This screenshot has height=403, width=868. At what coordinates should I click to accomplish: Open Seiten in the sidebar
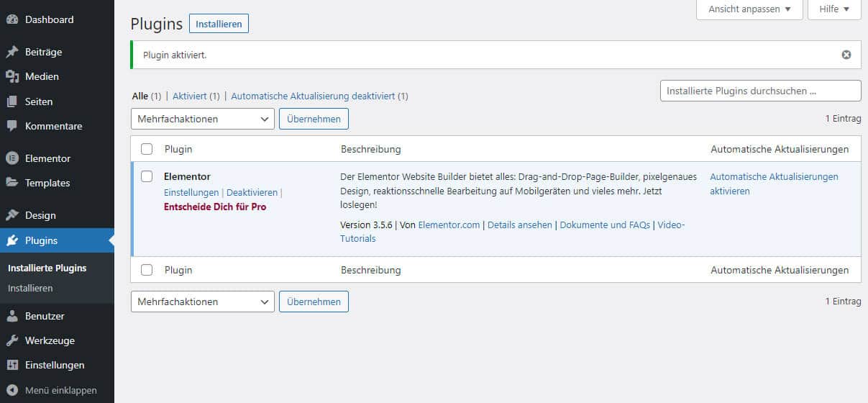tap(57, 101)
